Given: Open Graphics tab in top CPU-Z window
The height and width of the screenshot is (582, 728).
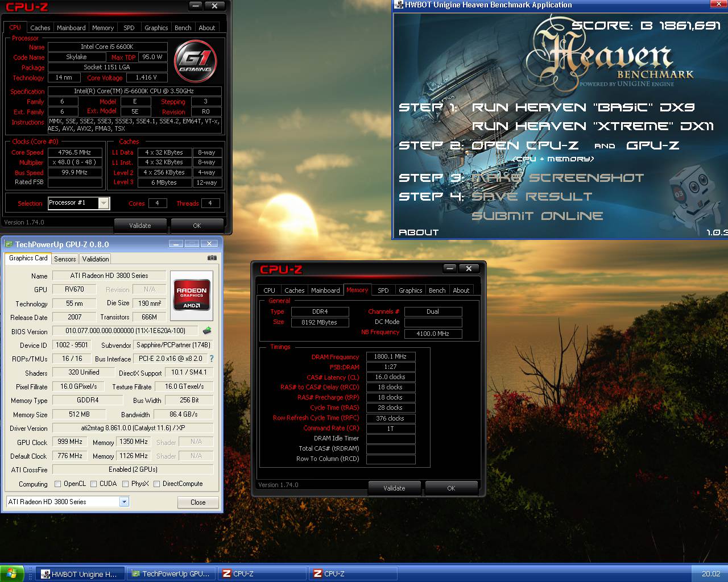Looking at the screenshot, I should [x=156, y=28].
